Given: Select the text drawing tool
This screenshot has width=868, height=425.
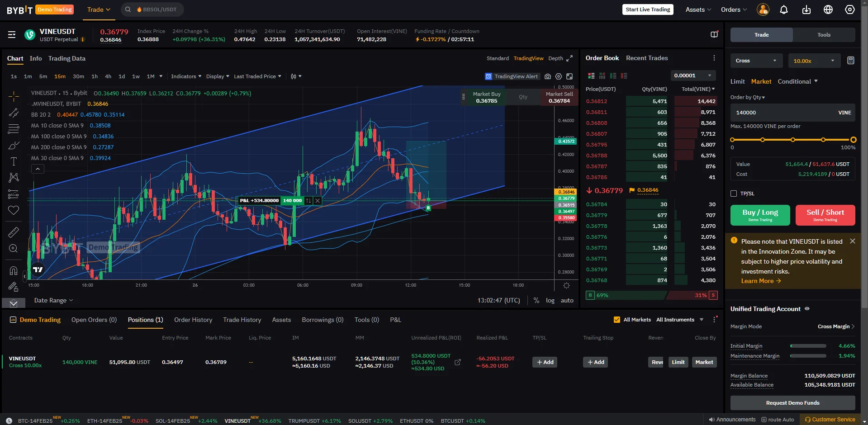Looking at the screenshot, I should point(14,161).
